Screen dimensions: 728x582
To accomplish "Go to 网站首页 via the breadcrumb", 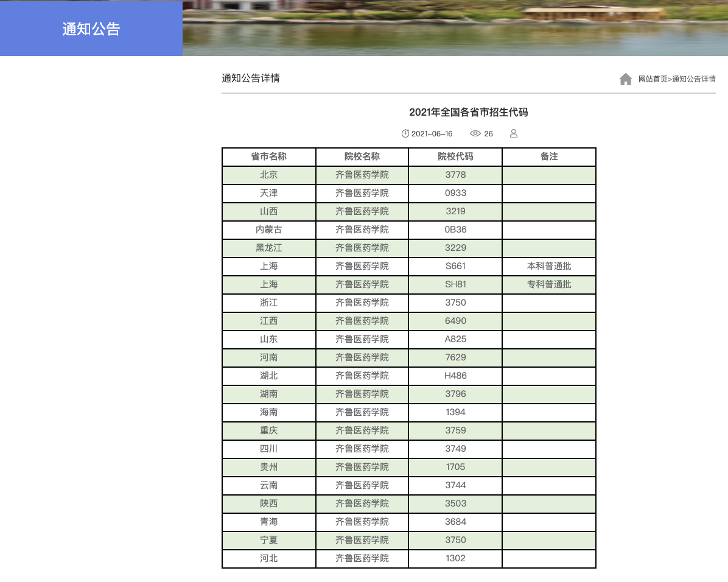I will click(x=653, y=79).
